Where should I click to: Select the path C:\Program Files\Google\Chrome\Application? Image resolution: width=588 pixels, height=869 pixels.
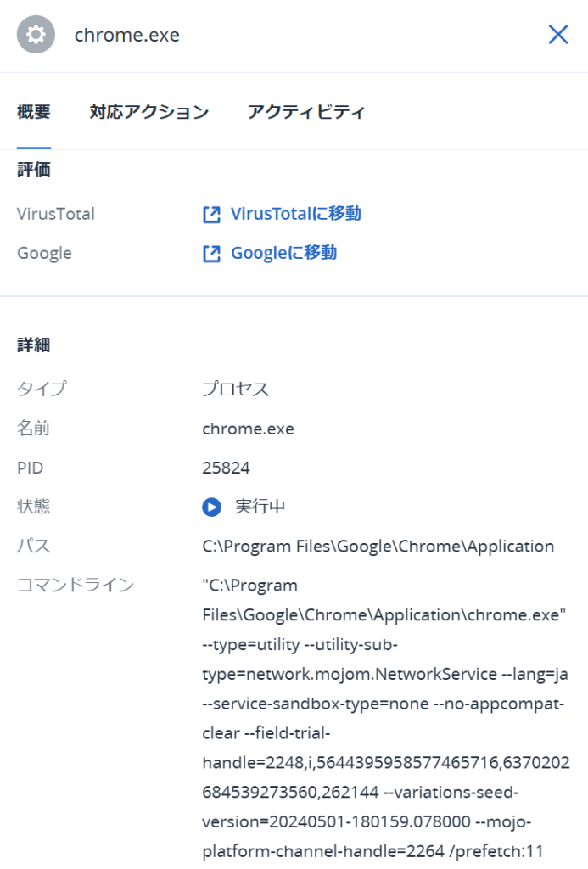[x=378, y=547]
